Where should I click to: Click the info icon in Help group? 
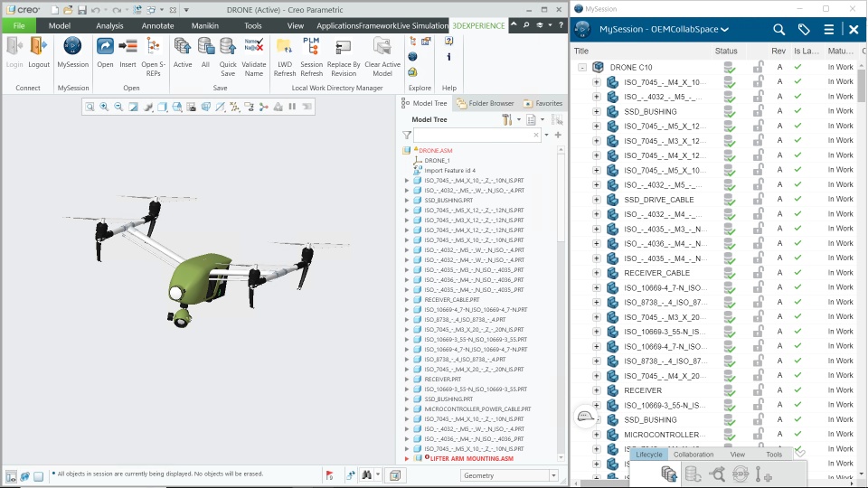click(x=449, y=56)
